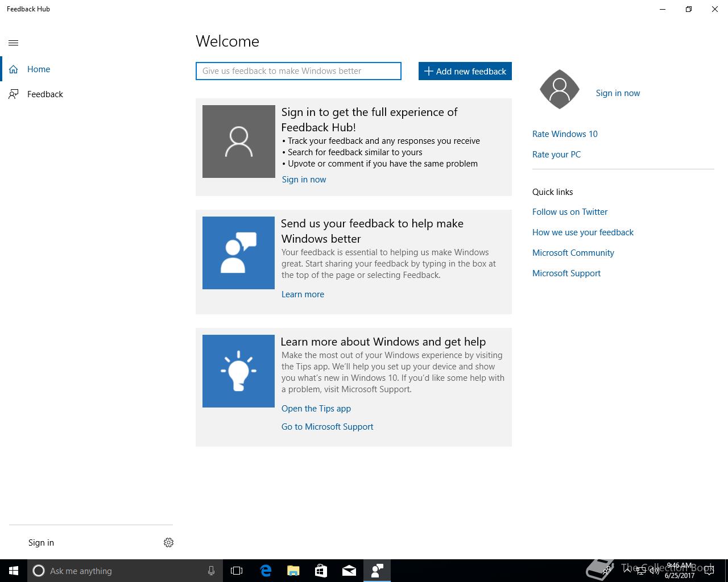Click the "Welcome" page title
This screenshot has height=582, width=728.
[227, 41]
